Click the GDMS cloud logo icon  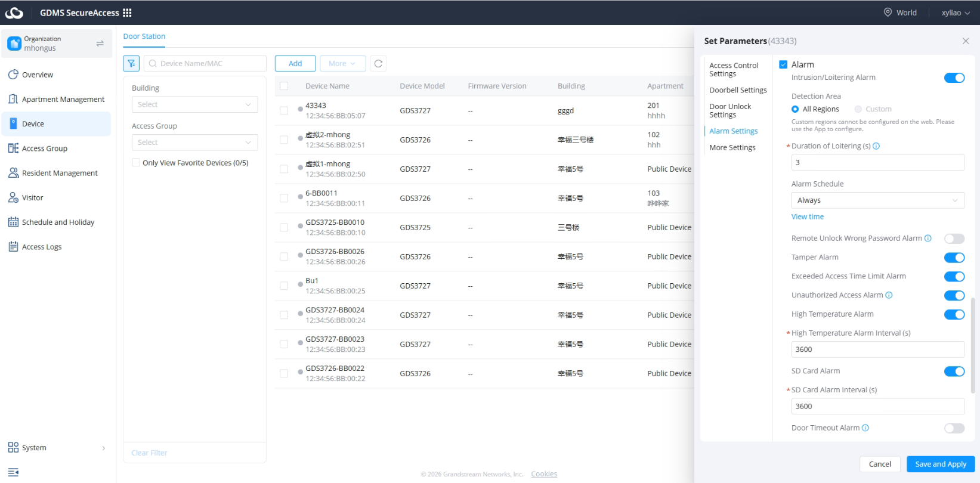(14, 13)
